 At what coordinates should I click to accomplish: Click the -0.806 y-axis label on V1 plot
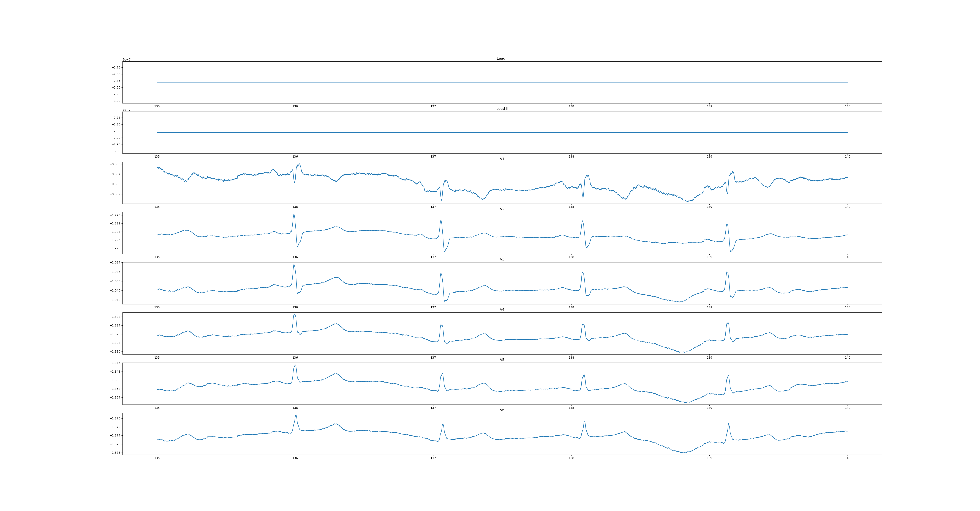(115, 164)
